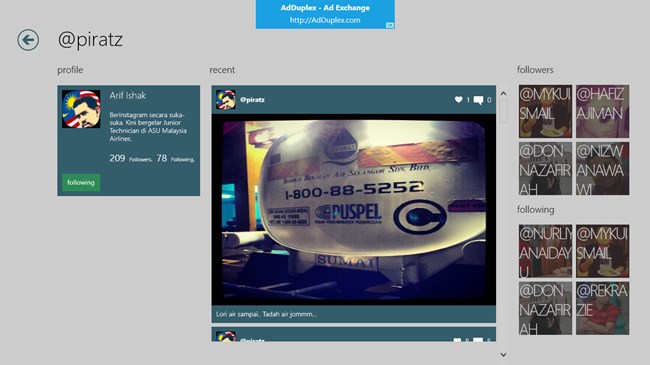Open Arif Ishak's profile avatar
The height and width of the screenshot is (365, 650).
coord(81,109)
